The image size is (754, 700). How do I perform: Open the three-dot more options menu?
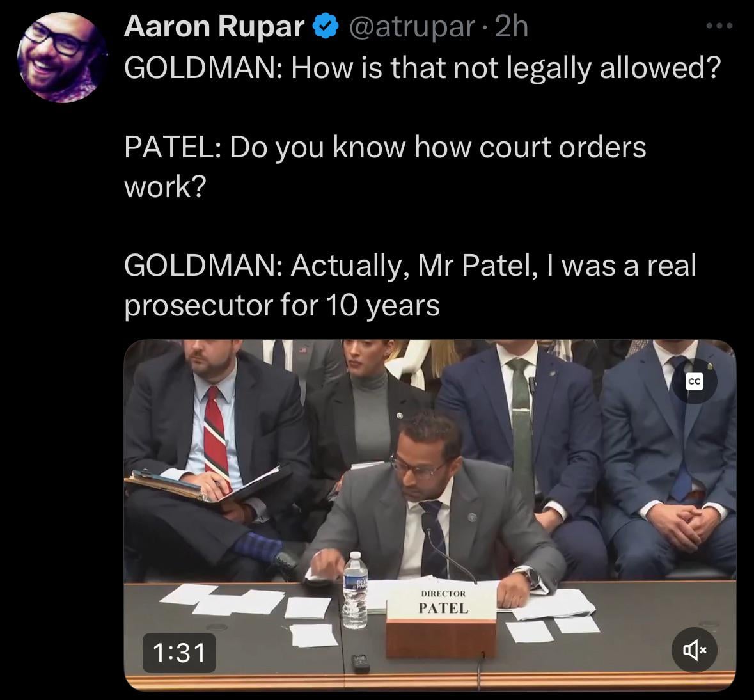click(719, 26)
